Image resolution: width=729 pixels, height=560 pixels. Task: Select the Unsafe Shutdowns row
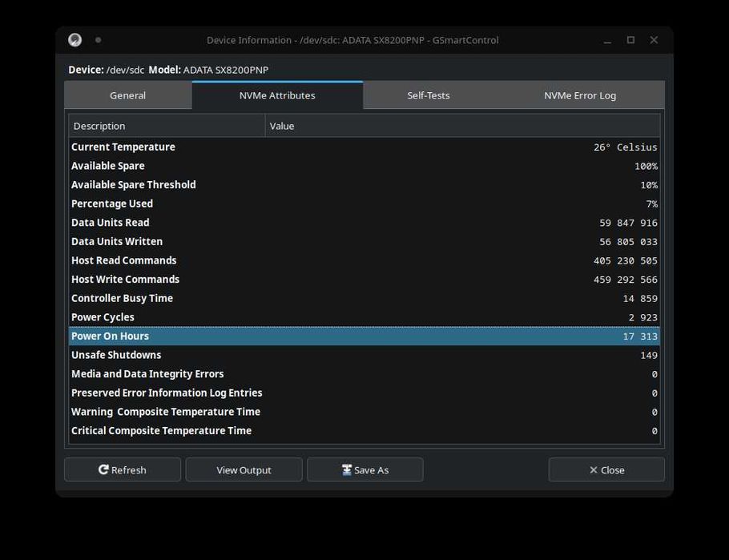(x=364, y=355)
